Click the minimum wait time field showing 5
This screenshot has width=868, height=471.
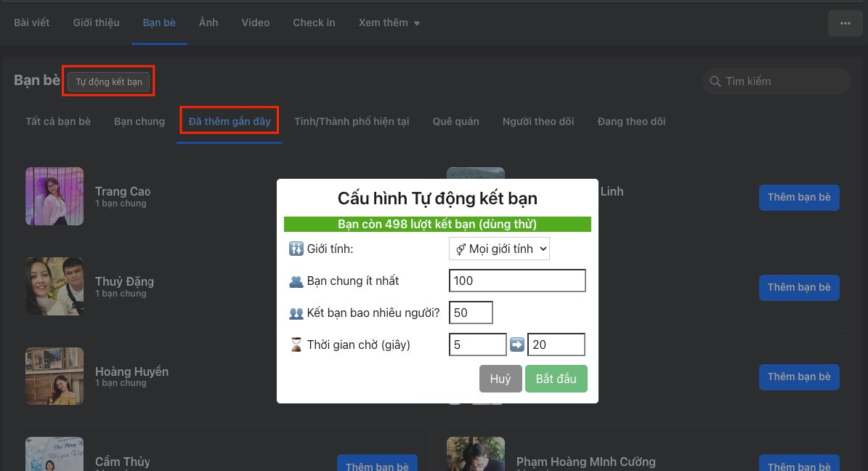click(x=478, y=345)
